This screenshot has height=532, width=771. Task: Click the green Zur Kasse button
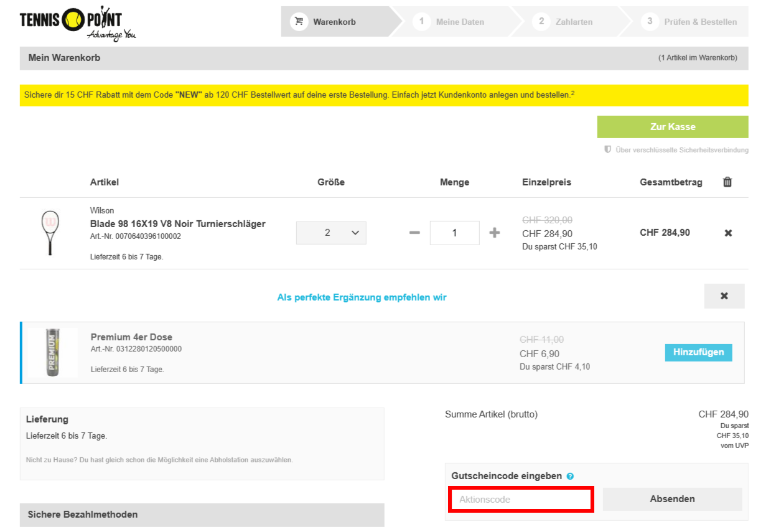point(673,127)
